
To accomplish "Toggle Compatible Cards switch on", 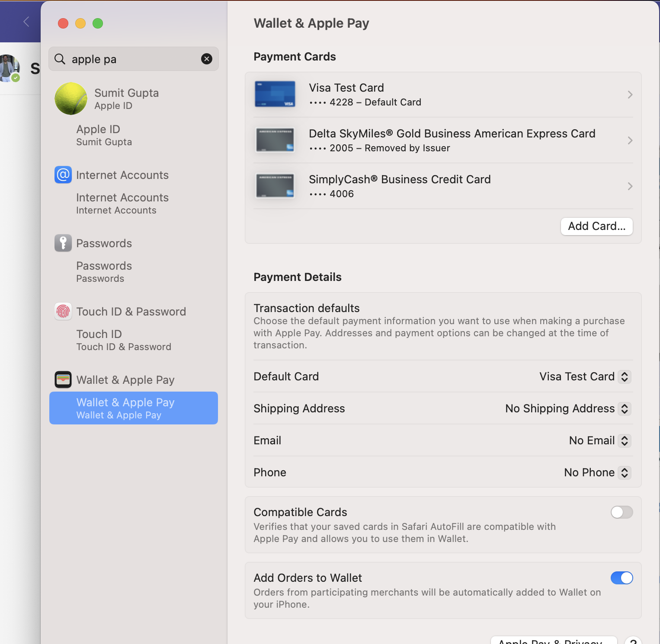I will coord(622,512).
